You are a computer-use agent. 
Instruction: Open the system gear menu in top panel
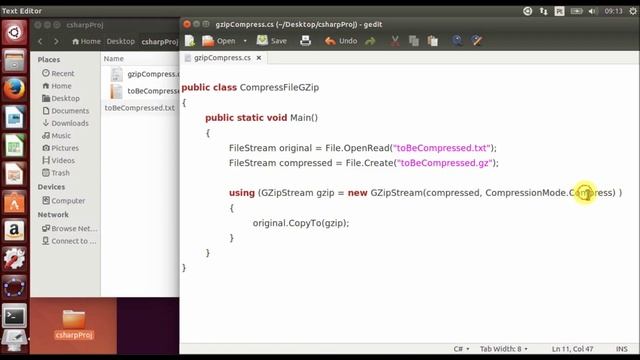pyautogui.click(x=632, y=11)
